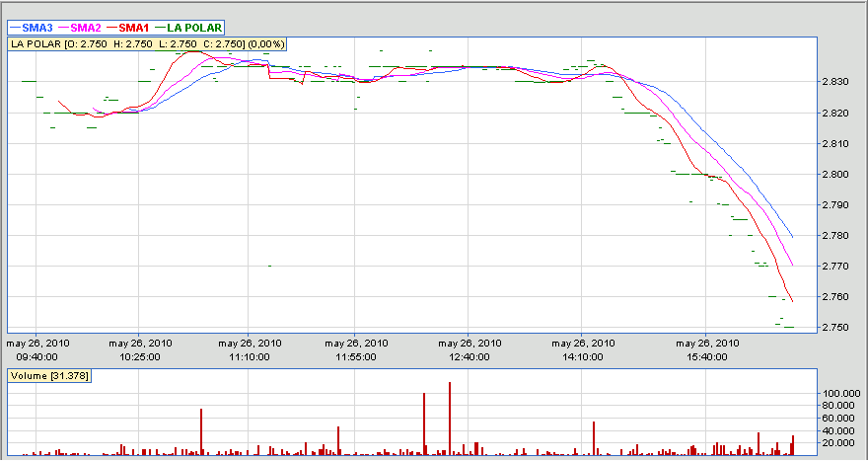Click the LA POLAR OHLC info label
The width and height of the screenshot is (868, 462).
147,44
